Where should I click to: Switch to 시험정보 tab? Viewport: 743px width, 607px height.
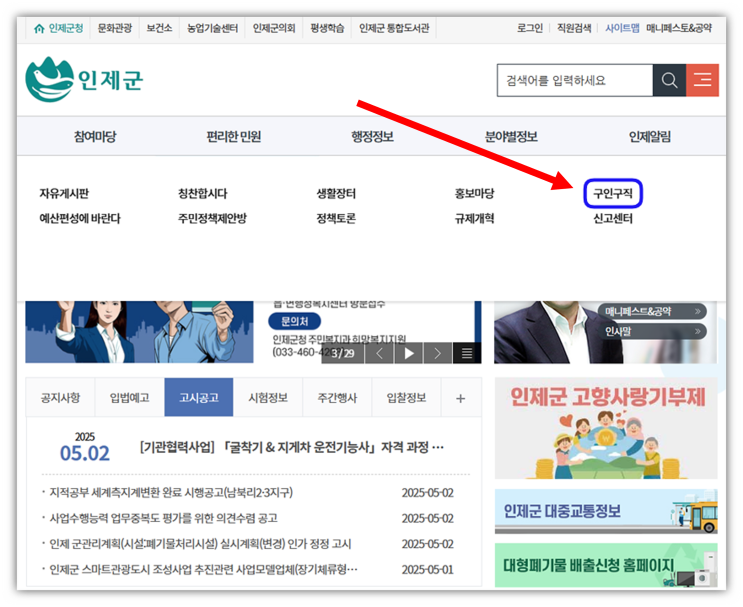[268, 398]
